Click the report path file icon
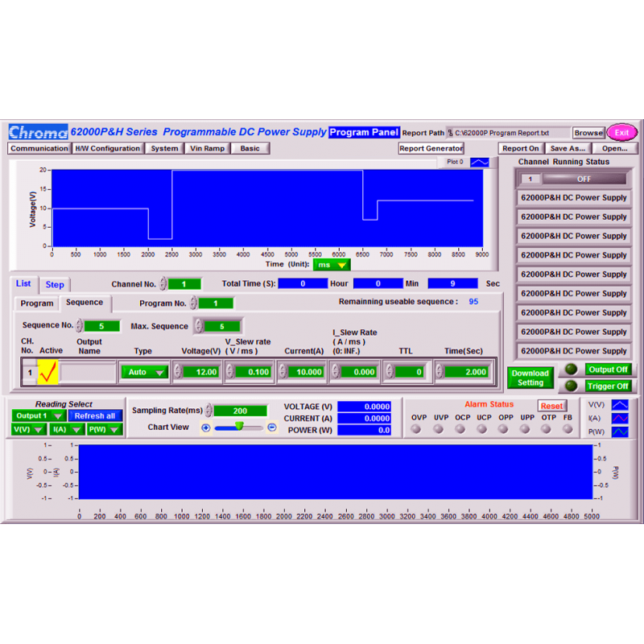The width and height of the screenshot is (644, 644). [x=451, y=133]
